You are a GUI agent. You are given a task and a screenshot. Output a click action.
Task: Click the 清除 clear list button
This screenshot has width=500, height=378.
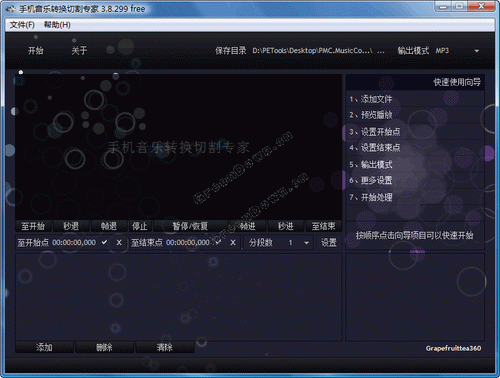(x=165, y=347)
